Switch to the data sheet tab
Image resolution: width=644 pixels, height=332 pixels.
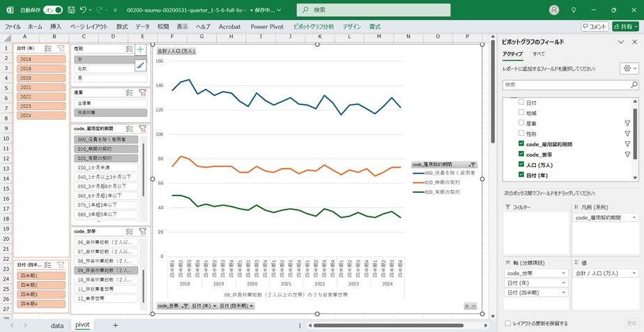(x=57, y=325)
